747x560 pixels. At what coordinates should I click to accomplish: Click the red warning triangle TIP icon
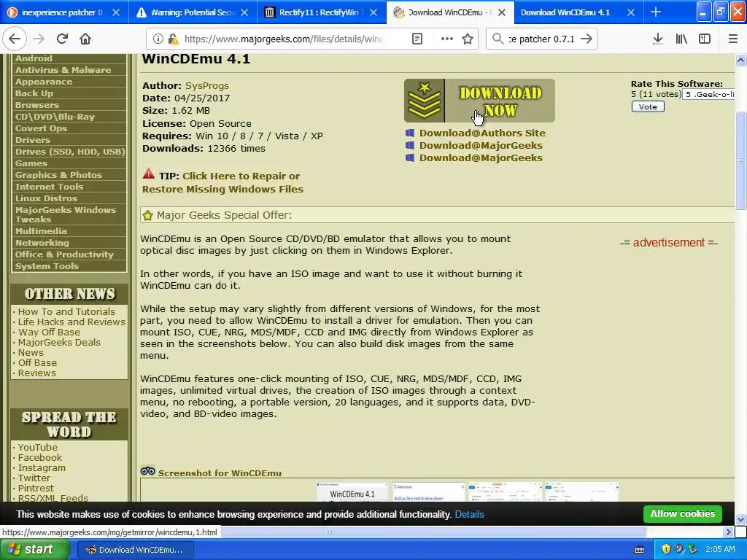tap(149, 174)
